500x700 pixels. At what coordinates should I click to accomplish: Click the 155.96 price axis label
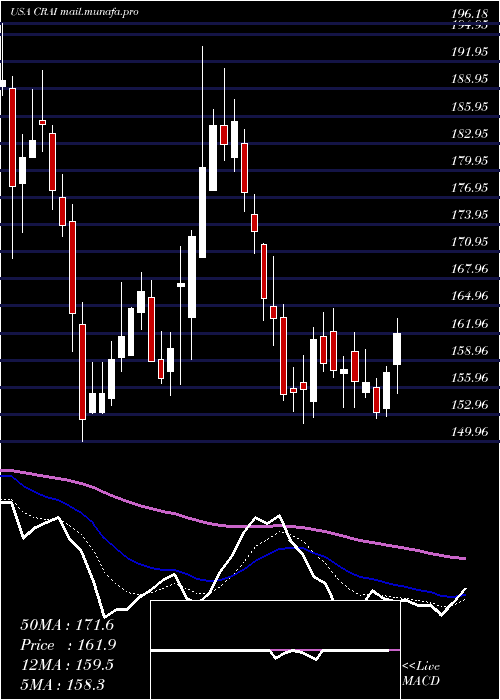point(469,378)
